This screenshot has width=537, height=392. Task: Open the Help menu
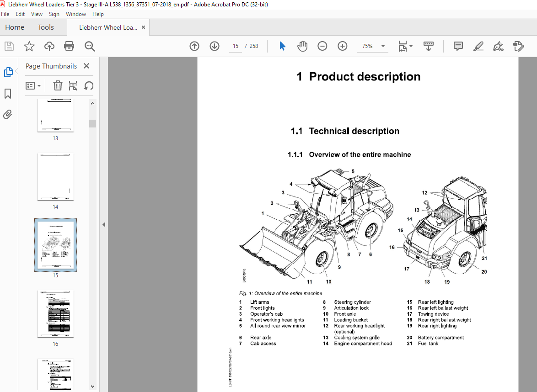(x=98, y=14)
